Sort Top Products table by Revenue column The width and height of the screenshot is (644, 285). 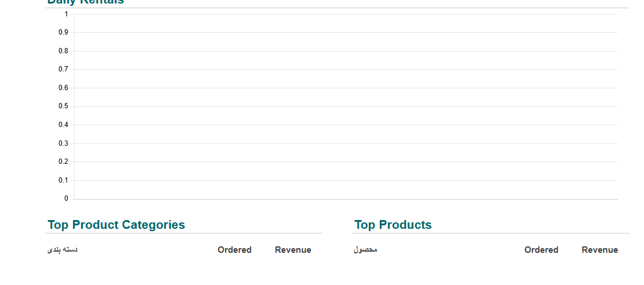(600, 250)
